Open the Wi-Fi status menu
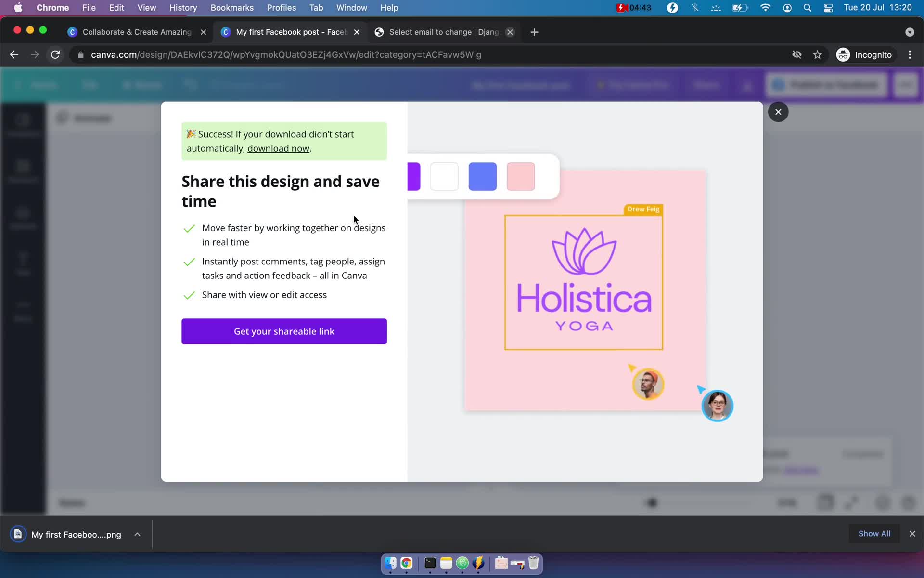 [x=765, y=7]
